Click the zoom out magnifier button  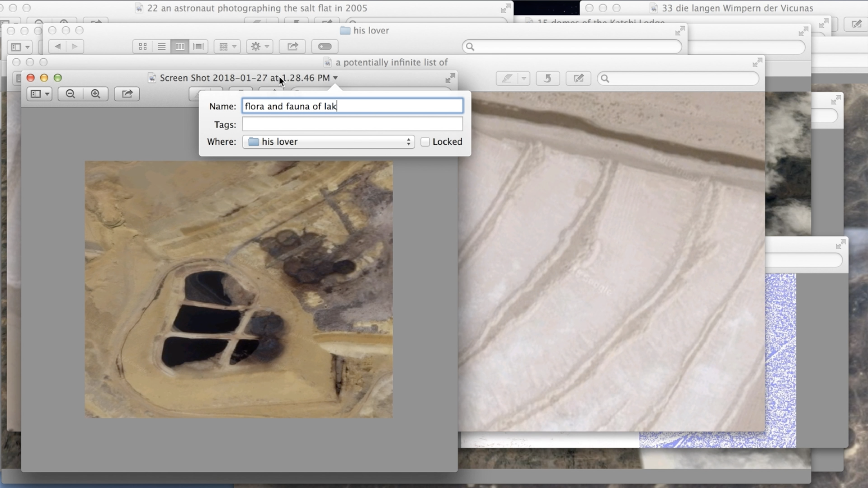(x=70, y=94)
